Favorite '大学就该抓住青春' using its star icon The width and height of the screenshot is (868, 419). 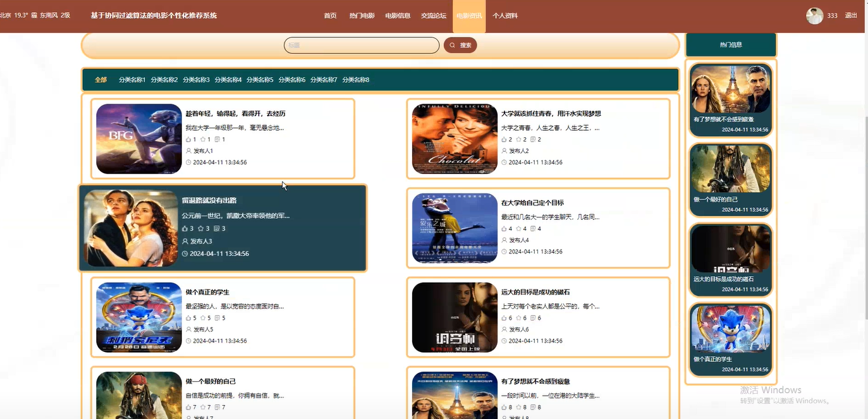click(x=518, y=140)
